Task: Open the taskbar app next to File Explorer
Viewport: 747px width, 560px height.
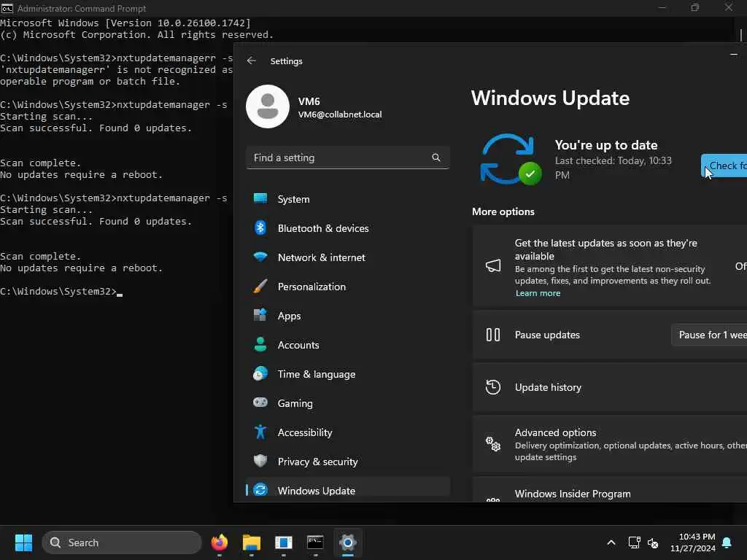Action: [x=284, y=542]
